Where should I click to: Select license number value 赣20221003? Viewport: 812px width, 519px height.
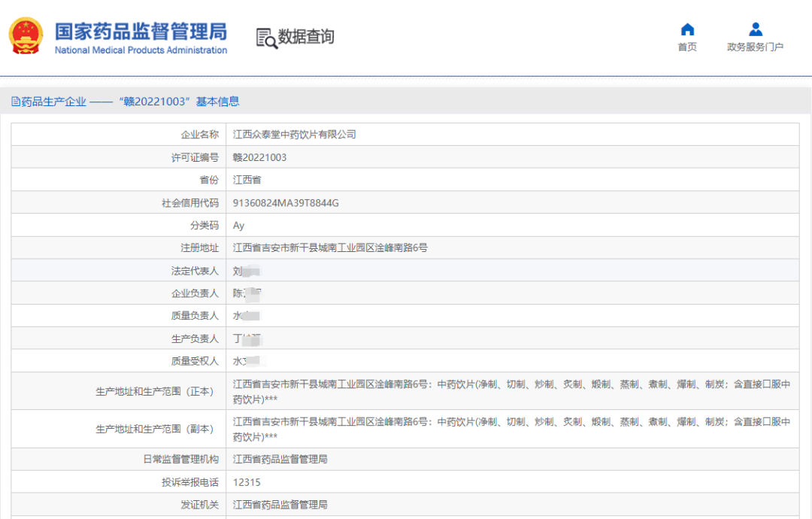(259, 157)
